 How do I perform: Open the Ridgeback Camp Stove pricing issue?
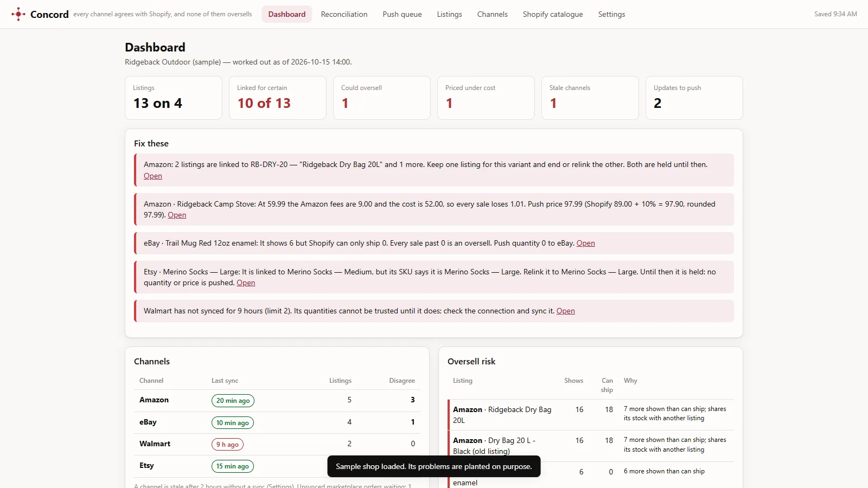177,215
